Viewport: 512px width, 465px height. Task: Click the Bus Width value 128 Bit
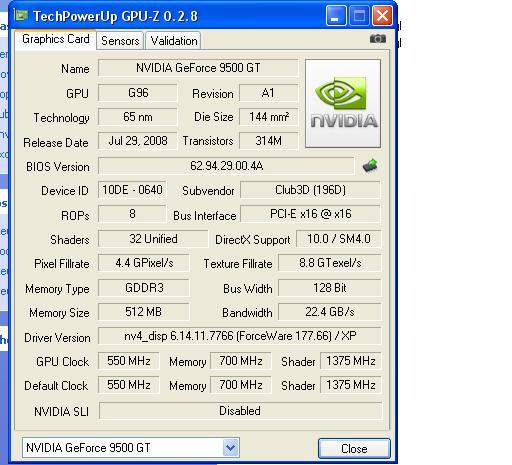tap(330, 288)
